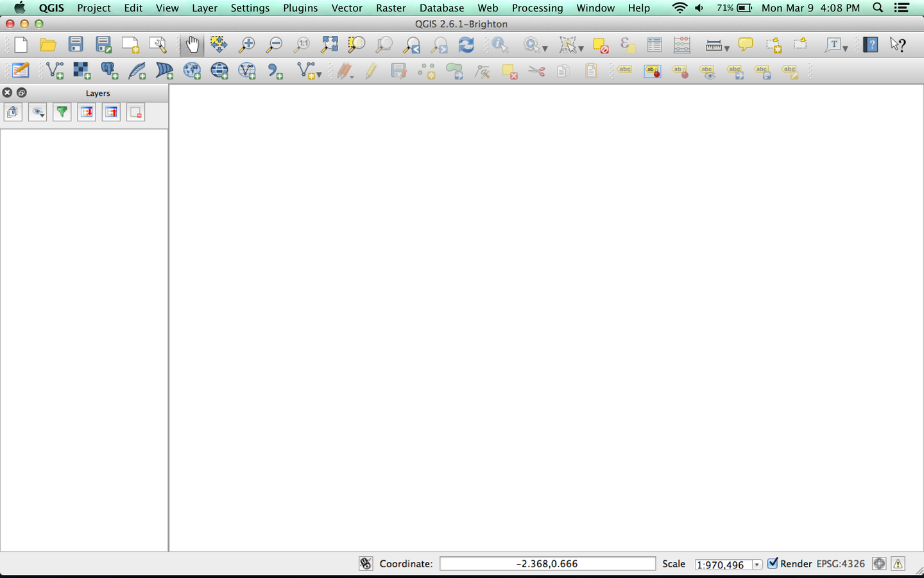Image resolution: width=924 pixels, height=578 pixels.
Task: Activate the Identify Features tool
Action: point(501,45)
